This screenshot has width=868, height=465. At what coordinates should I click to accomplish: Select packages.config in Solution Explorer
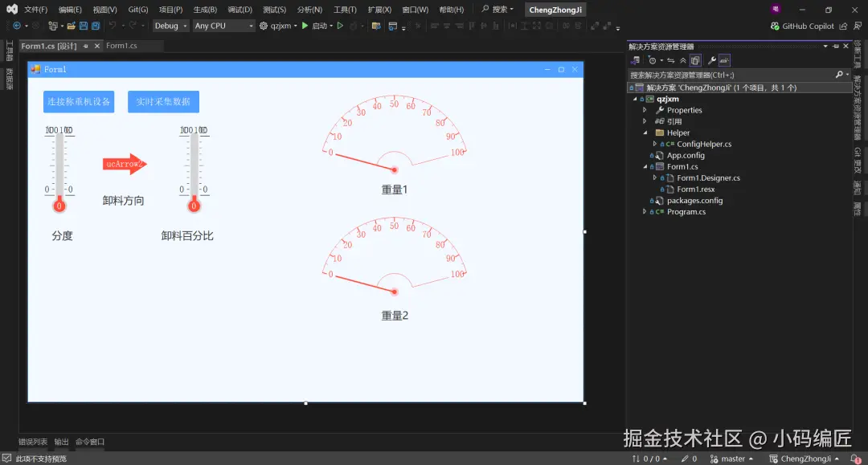click(694, 200)
